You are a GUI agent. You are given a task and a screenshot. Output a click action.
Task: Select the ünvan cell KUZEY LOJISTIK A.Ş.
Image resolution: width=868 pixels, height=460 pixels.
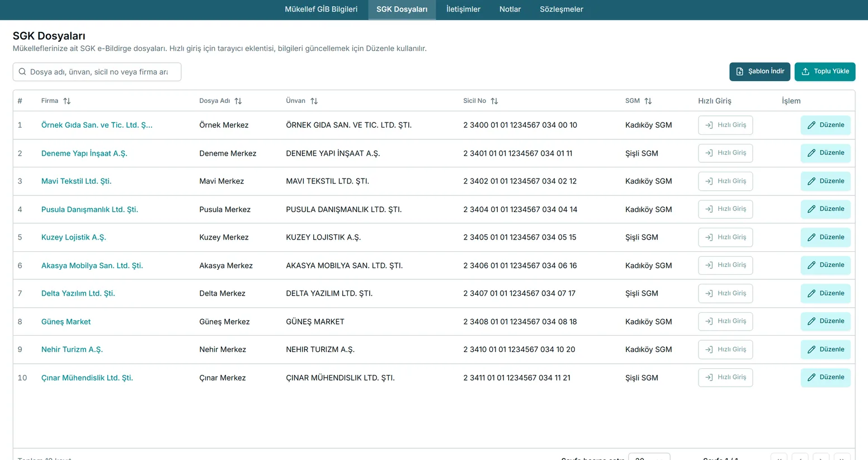click(323, 237)
